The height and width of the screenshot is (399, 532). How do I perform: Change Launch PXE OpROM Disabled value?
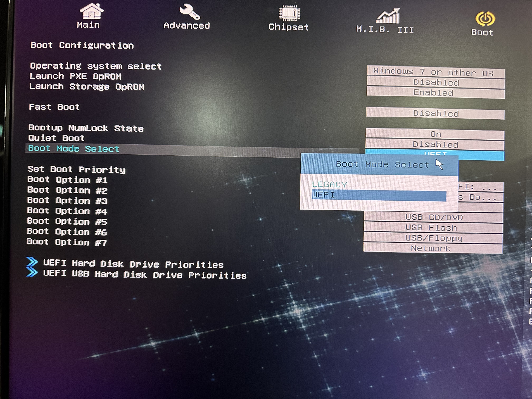point(436,82)
